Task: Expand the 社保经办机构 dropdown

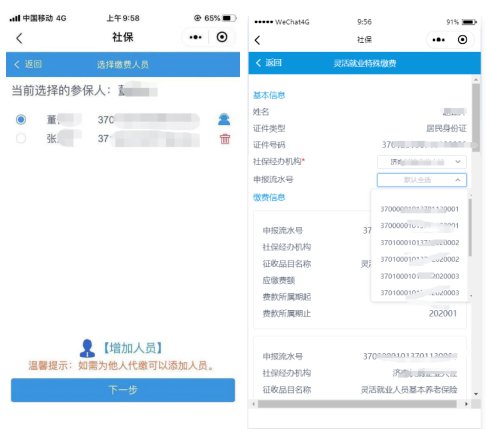Action: point(422,162)
